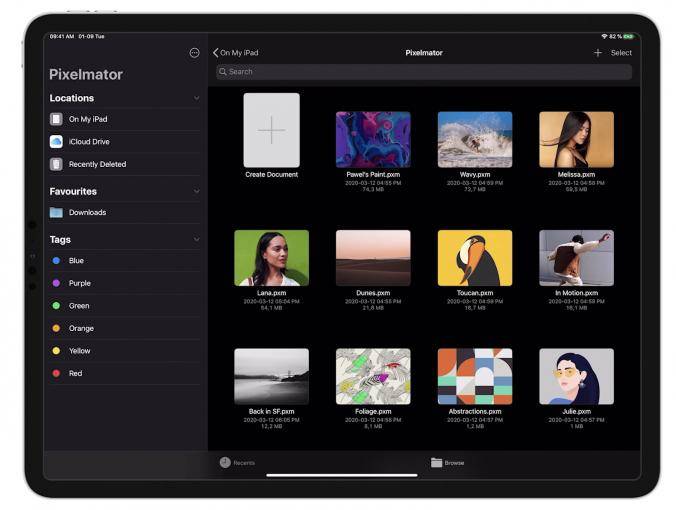Collapse the Locations section

pyautogui.click(x=197, y=98)
